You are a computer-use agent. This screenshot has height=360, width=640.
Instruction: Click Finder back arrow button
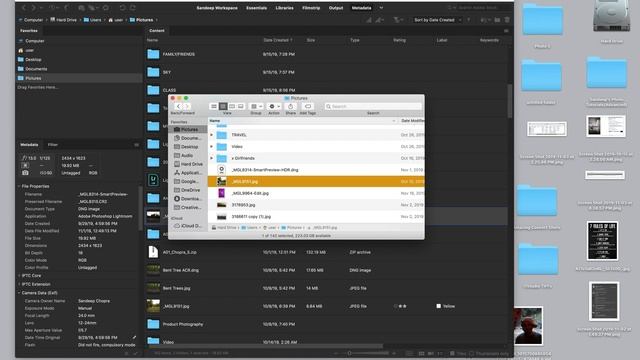pyautogui.click(x=178, y=107)
